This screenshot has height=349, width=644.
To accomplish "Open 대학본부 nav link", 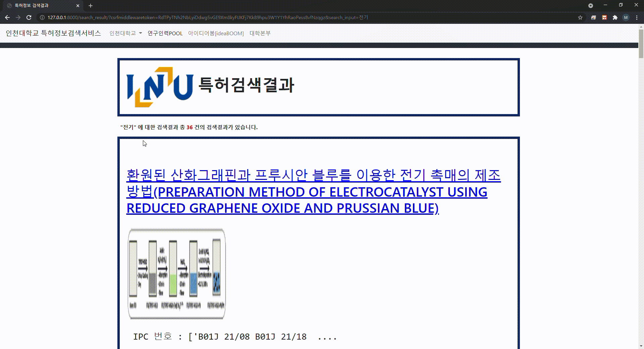I will coord(260,33).
